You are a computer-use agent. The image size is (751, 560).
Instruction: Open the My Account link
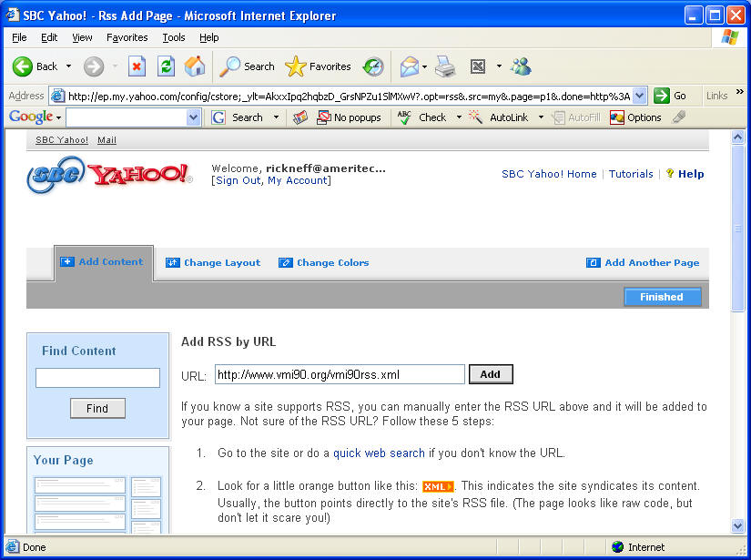(x=297, y=180)
